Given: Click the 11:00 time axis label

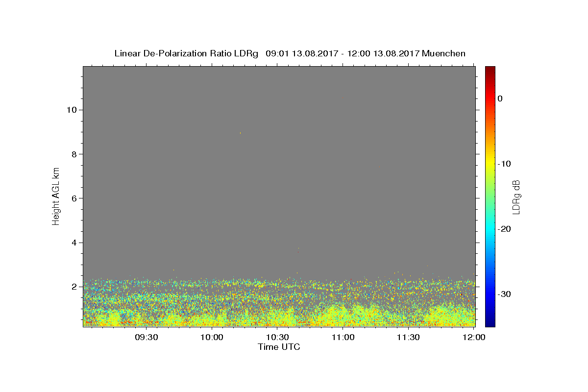Looking at the screenshot, I should [x=343, y=337].
